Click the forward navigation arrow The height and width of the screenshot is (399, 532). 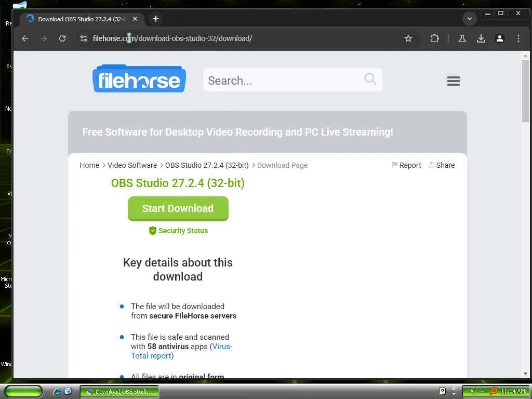[44, 38]
